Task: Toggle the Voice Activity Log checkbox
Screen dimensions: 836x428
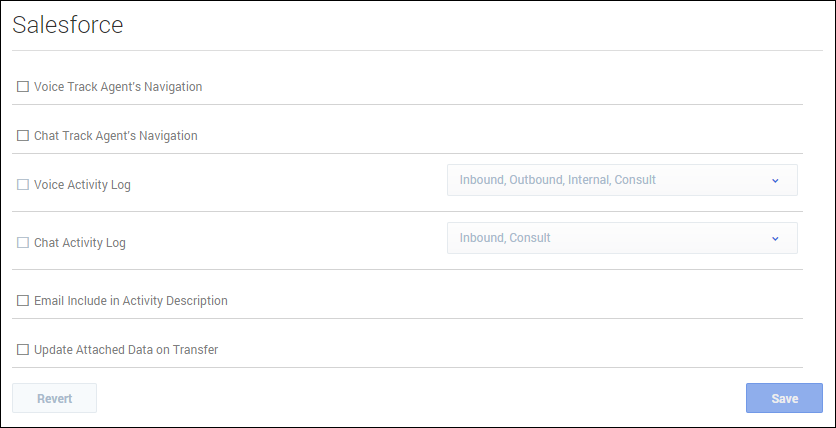Action: pyautogui.click(x=23, y=185)
